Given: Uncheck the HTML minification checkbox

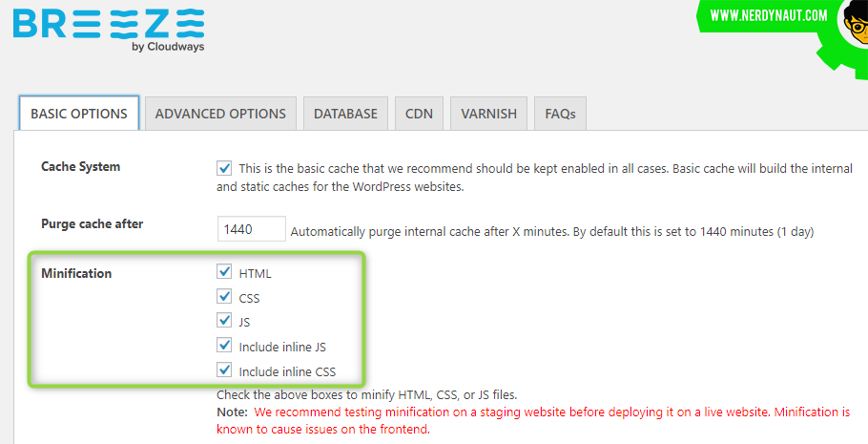Looking at the screenshot, I should (x=224, y=271).
